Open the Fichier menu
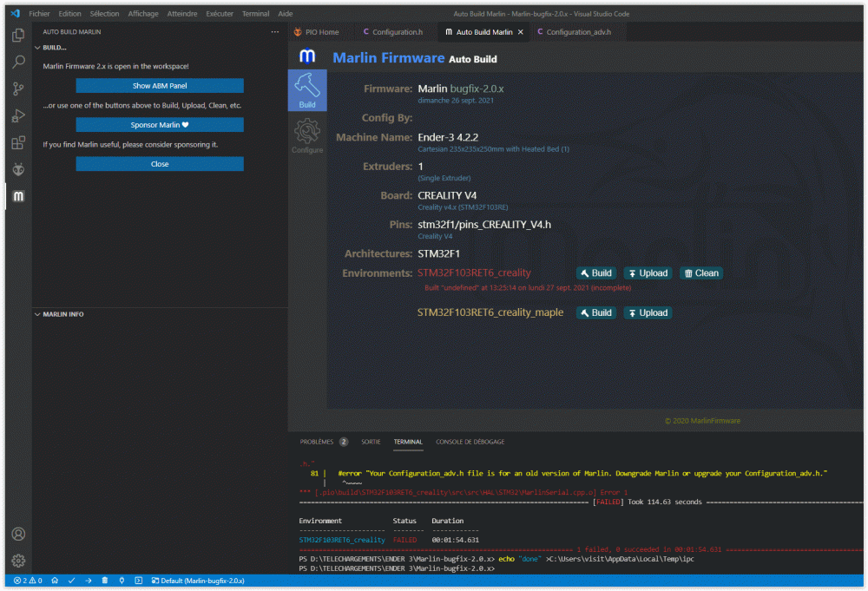Image resolution: width=868 pixels, height=591 pixels. click(39, 14)
